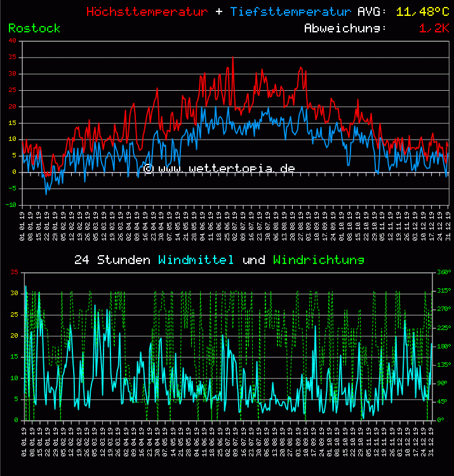Click the 20 label on temperature axis
The image size is (454, 476).
point(13,107)
